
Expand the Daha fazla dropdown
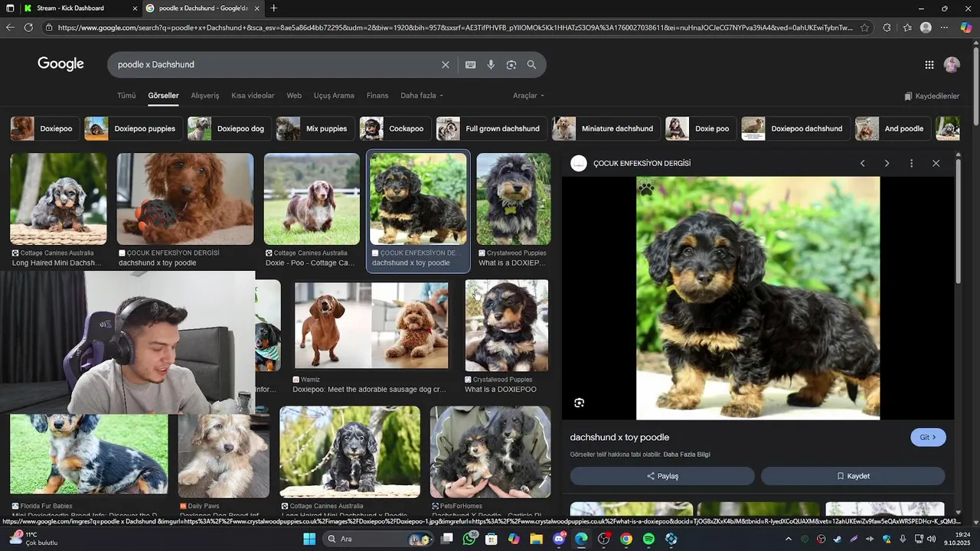(422, 96)
